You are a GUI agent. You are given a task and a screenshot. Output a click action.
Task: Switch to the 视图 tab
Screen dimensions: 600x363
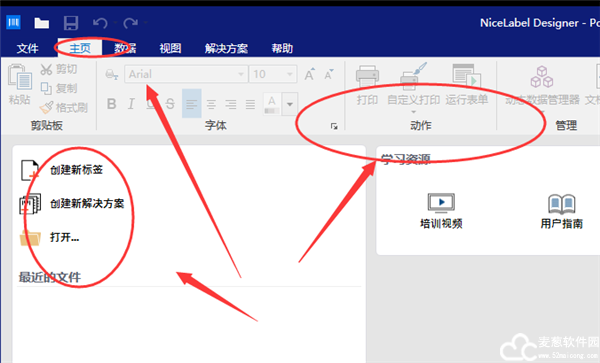click(170, 48)
